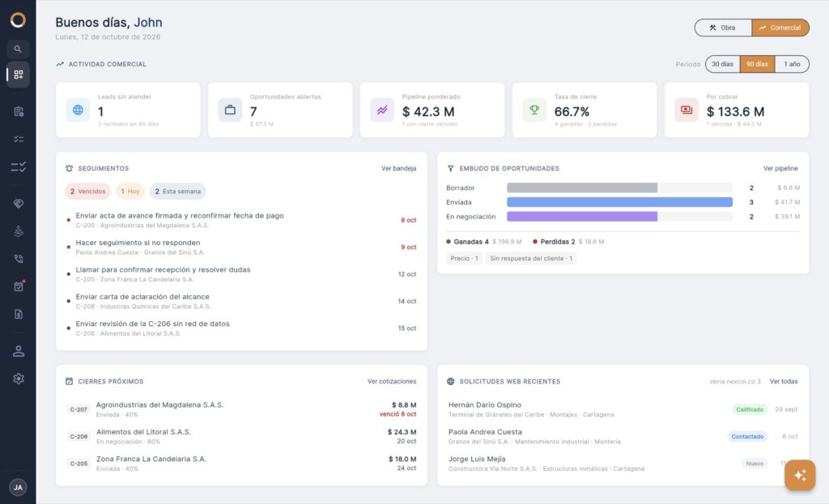Filter follow-ups by 2 Esta semana
Image resolution: width=829 pixels, height=504 pixels.
pyautogui.click(x=177, y=191)
